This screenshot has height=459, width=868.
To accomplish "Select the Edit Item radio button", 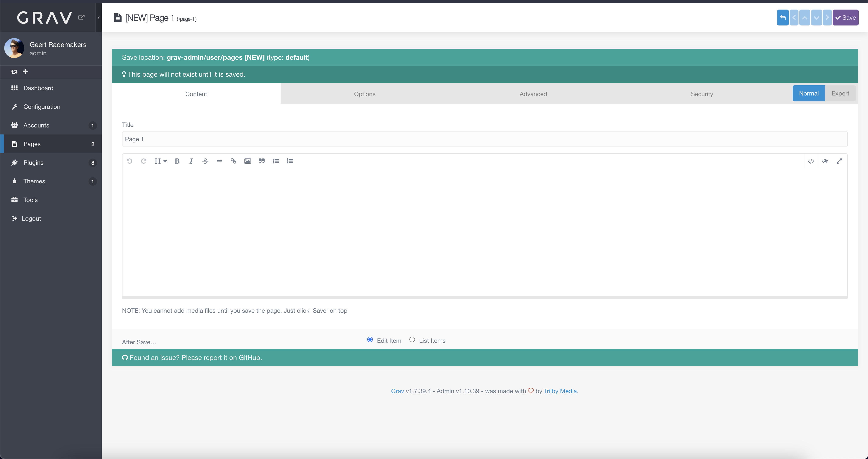I will click(x=370, y=339).
